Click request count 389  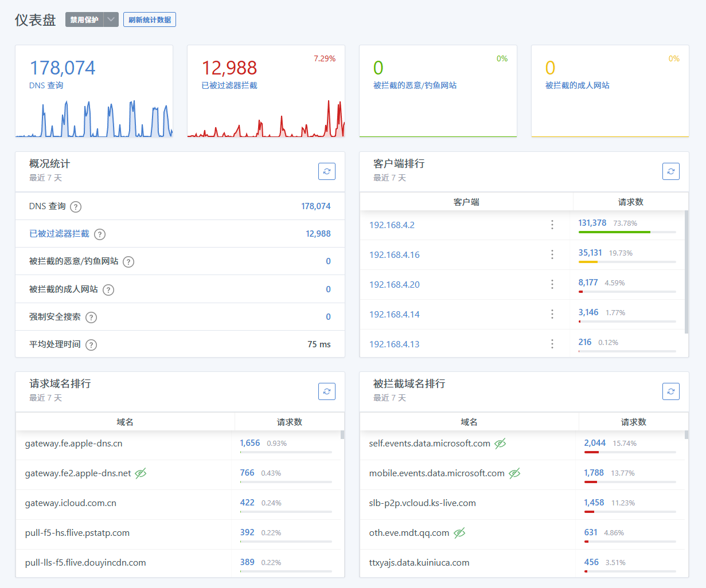click(x=247, y=562)
